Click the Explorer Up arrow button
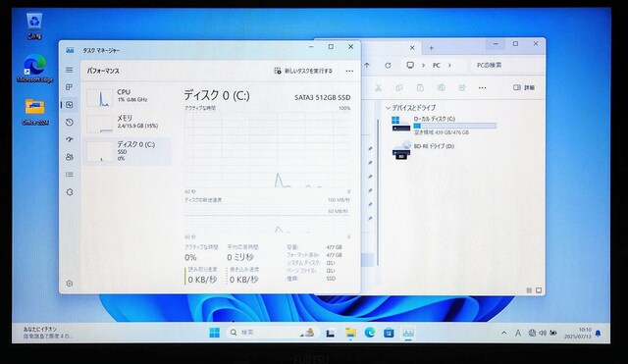This screenshot has width=628, height=364. pos(367,65)
